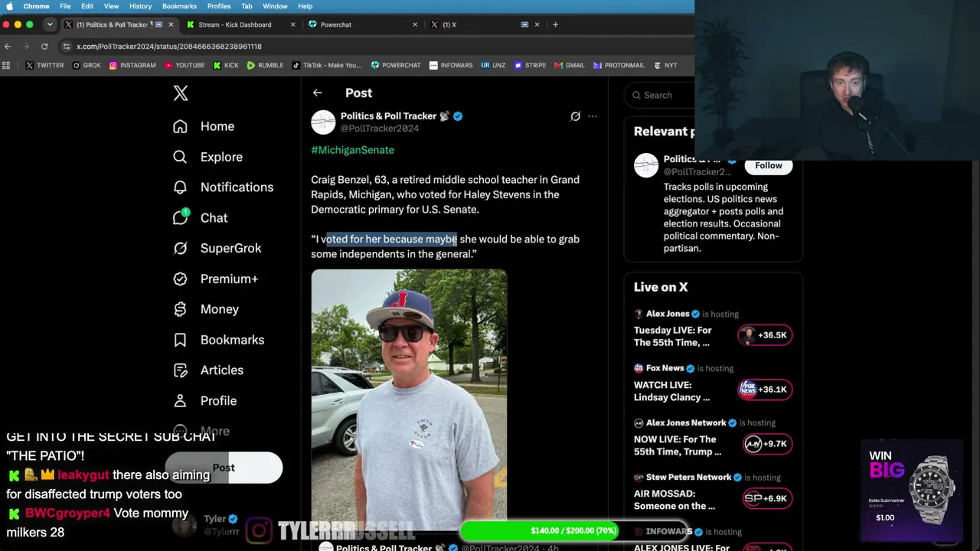Screen dimensions: 980x551
Task: Open the @PollTracker2024 handle on the post
Action: (380, 129)
